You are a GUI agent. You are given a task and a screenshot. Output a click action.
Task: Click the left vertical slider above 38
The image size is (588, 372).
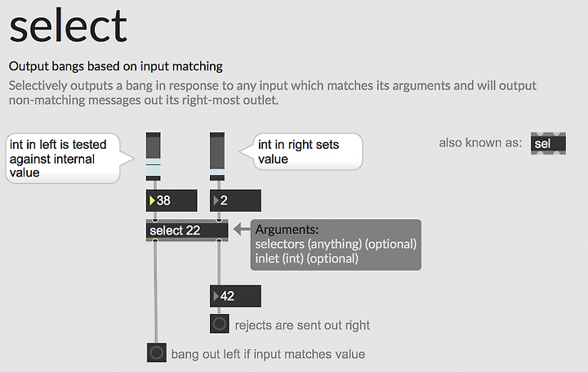click(x=154, y=156)
